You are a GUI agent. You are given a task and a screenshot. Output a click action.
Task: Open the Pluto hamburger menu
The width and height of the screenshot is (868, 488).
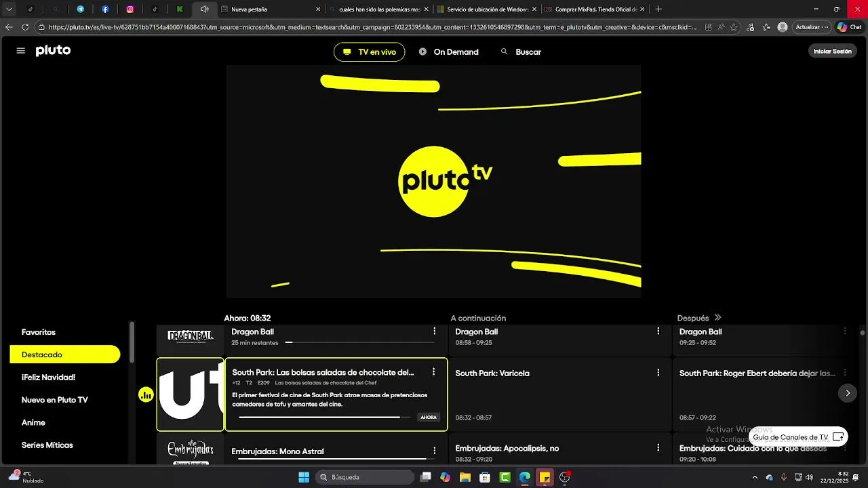coord(20,51)
